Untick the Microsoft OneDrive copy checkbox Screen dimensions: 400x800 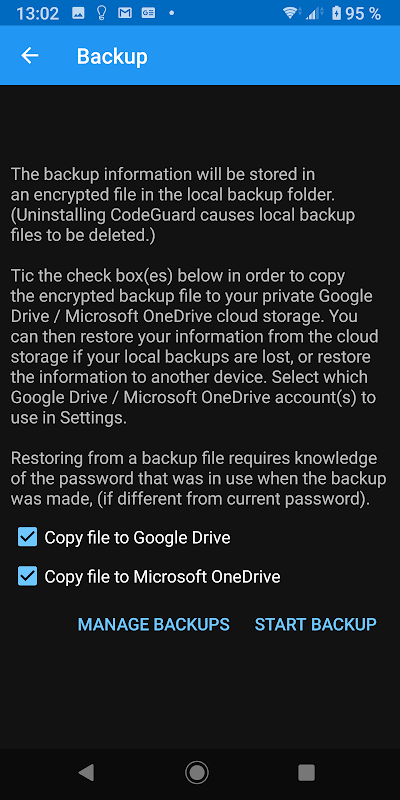pos(28,577)
